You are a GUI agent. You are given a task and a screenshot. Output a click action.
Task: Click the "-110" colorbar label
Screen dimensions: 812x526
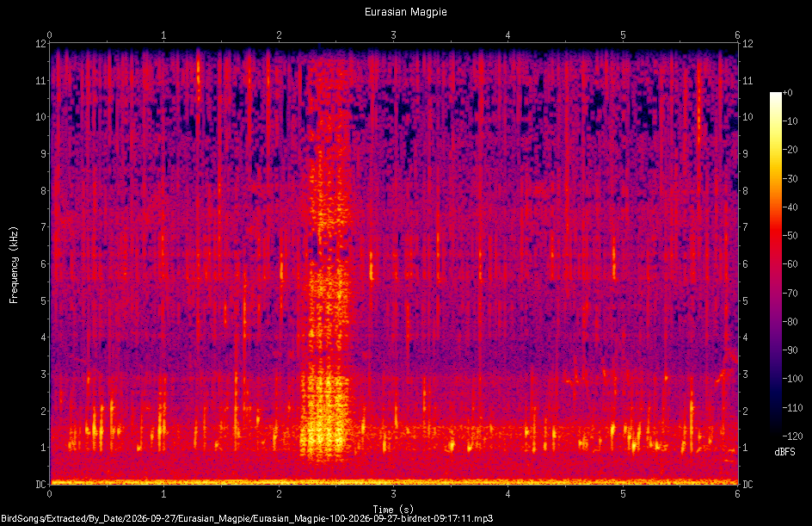pos(792,408)
